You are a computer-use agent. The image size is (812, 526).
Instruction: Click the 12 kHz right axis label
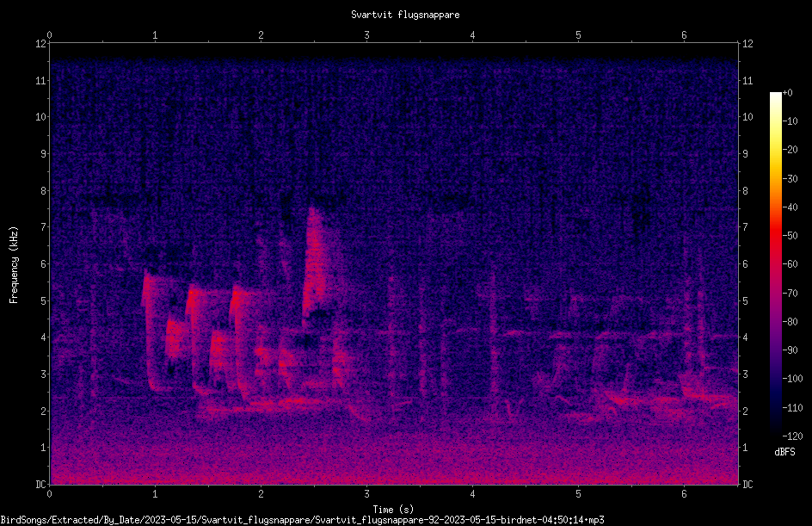pos(747,44)
